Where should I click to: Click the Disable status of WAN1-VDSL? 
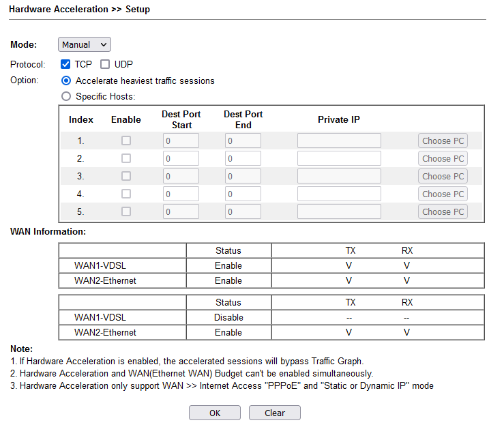[228, 317]
